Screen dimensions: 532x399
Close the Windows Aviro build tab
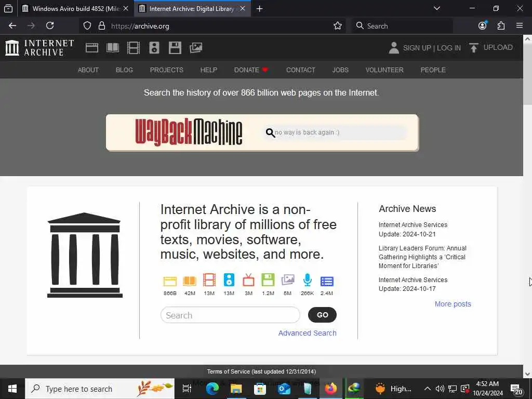point(126,8)
